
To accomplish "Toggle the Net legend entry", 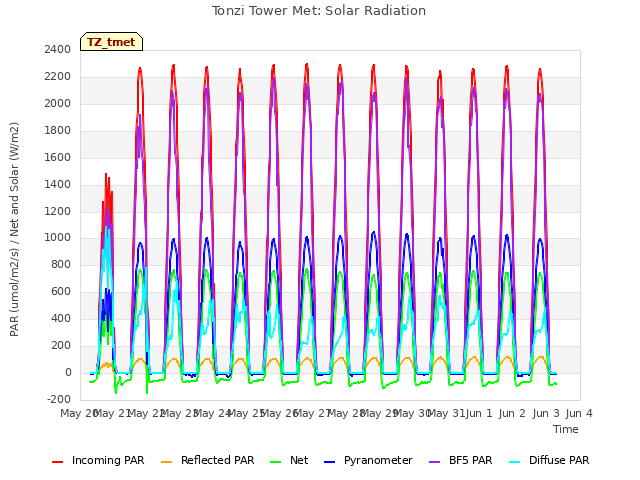I will click(289, 460).
